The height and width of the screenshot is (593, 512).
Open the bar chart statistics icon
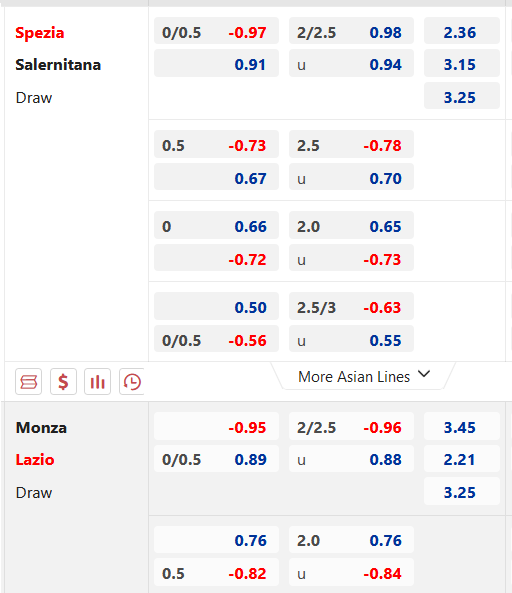(x=98, y=381)
